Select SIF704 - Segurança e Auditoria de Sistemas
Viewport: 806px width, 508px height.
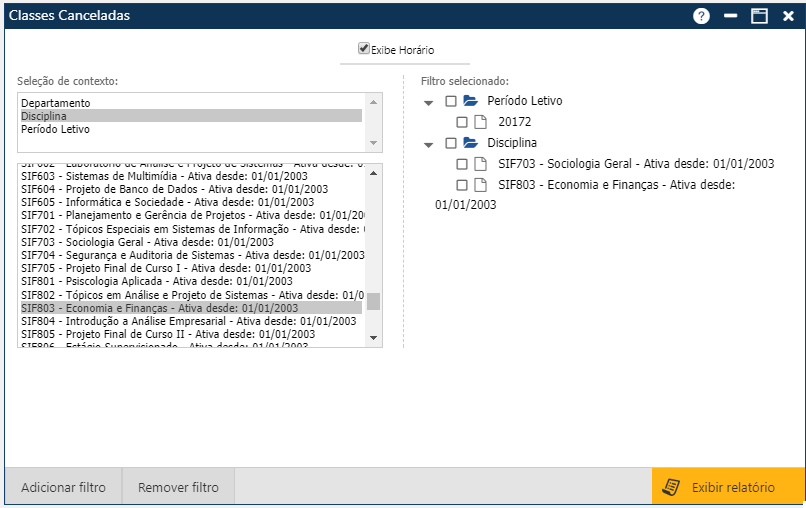[191, 255]
